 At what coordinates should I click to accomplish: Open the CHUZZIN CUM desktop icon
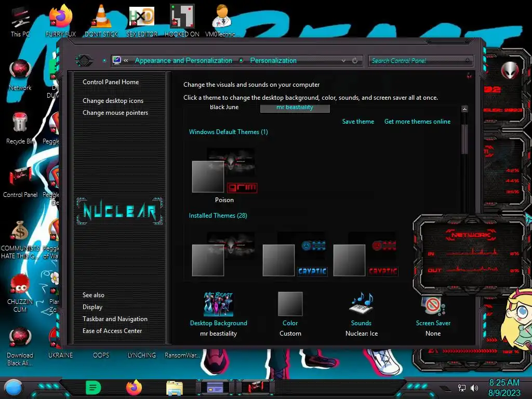click(20, 293)
